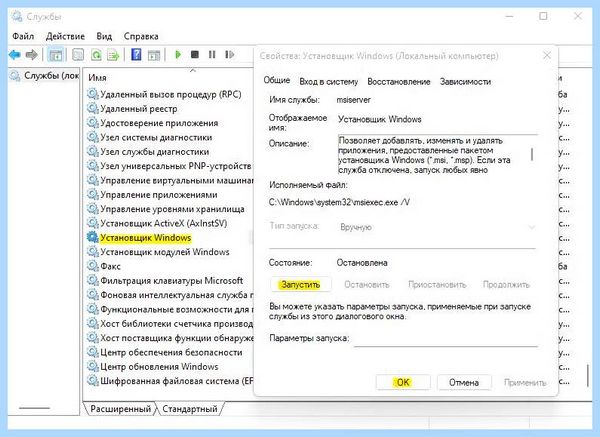Select Удаленный вызов процедур (RPC) service
This screenshot has width=600, height=437.
tap(170, 94)
